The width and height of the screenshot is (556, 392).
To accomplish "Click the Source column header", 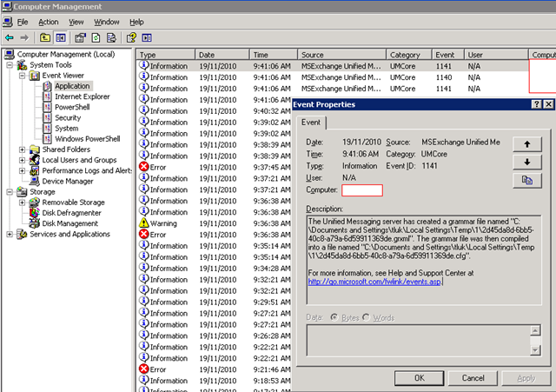I will [x=341, y=55].
